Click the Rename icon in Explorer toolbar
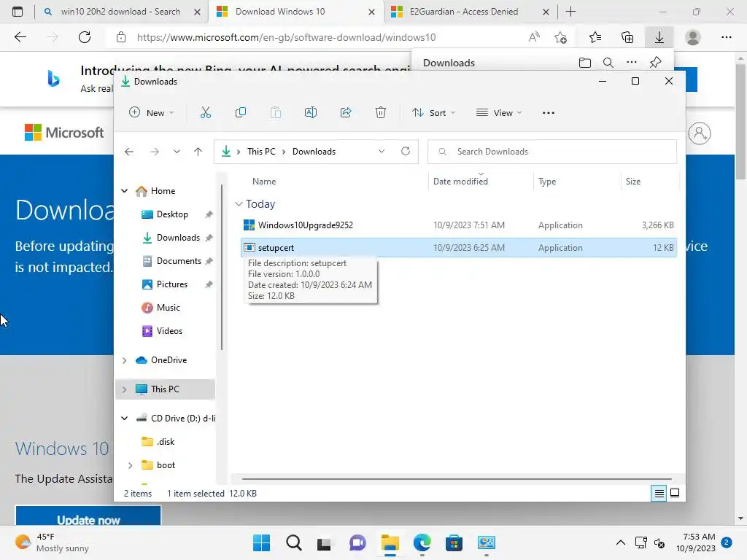This screenshot has height=560, width=747. (311, 113)
